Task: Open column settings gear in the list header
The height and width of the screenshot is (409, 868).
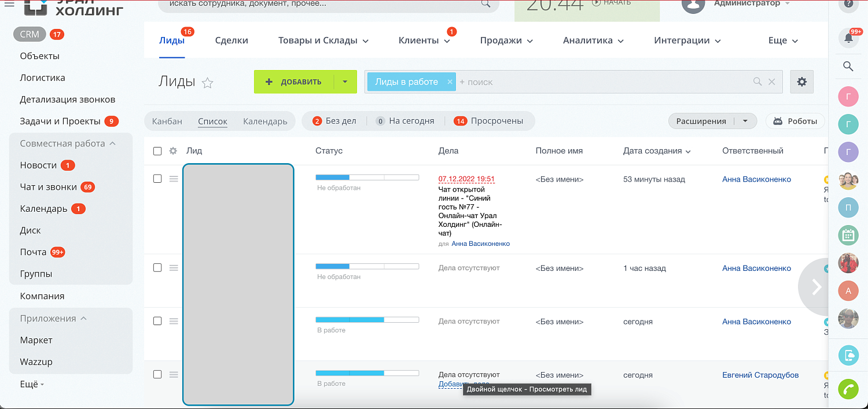Action: [172, 150]
